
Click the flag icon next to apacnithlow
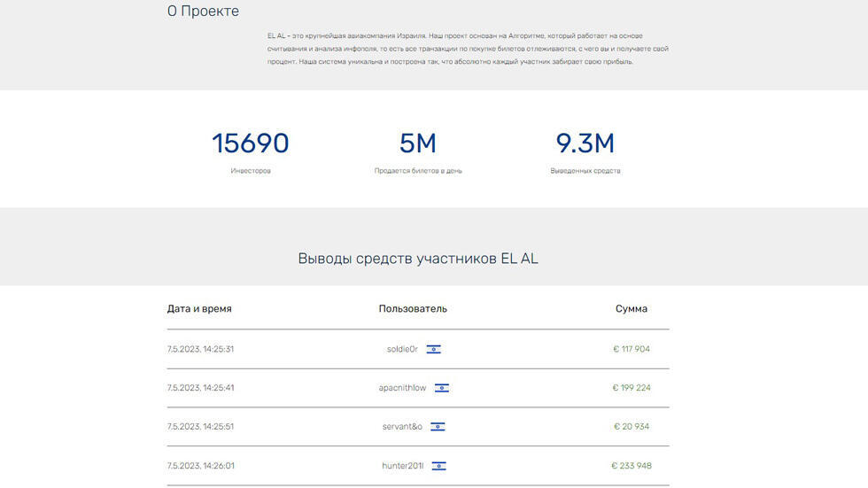coord(441,388)
